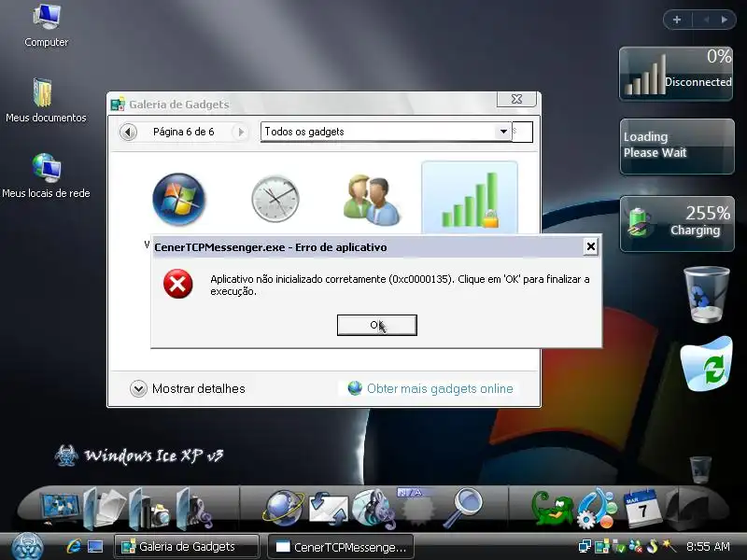Click the red error icon in dialog
The height and width of the screenshot is (560, 747).
[x=177, y=284]
